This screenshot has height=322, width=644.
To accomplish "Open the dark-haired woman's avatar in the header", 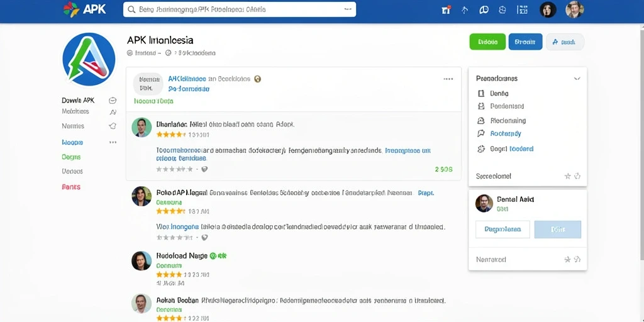I will coord(548,10).
